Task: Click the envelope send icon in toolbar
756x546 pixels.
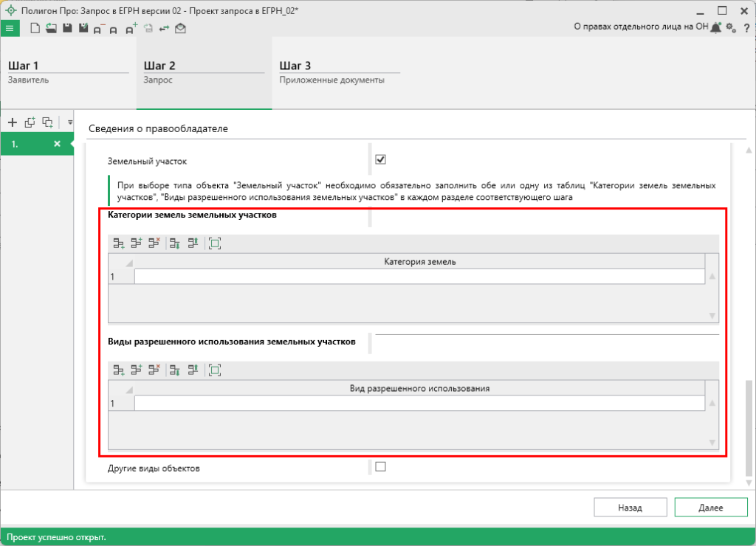Action: tap(180, 28)
